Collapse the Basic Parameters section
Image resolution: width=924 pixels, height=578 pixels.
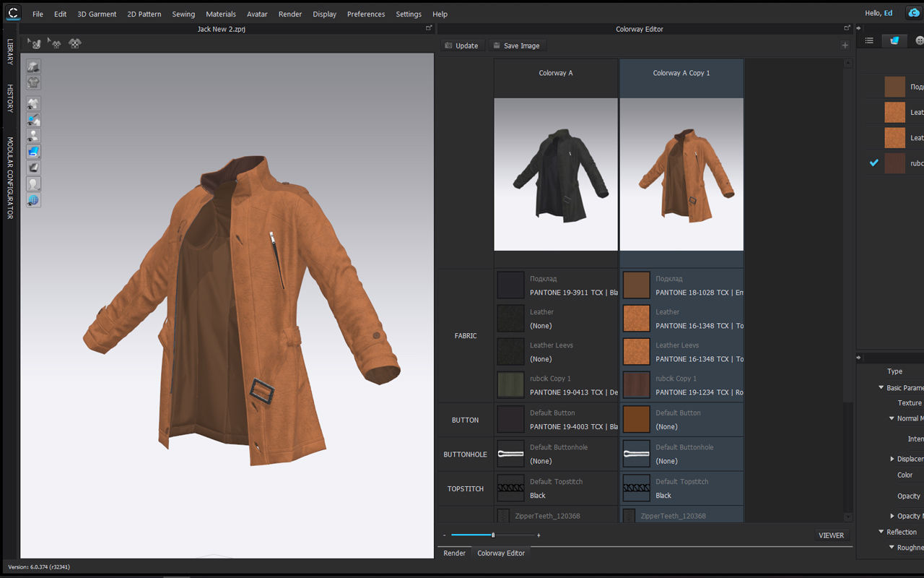881,388
